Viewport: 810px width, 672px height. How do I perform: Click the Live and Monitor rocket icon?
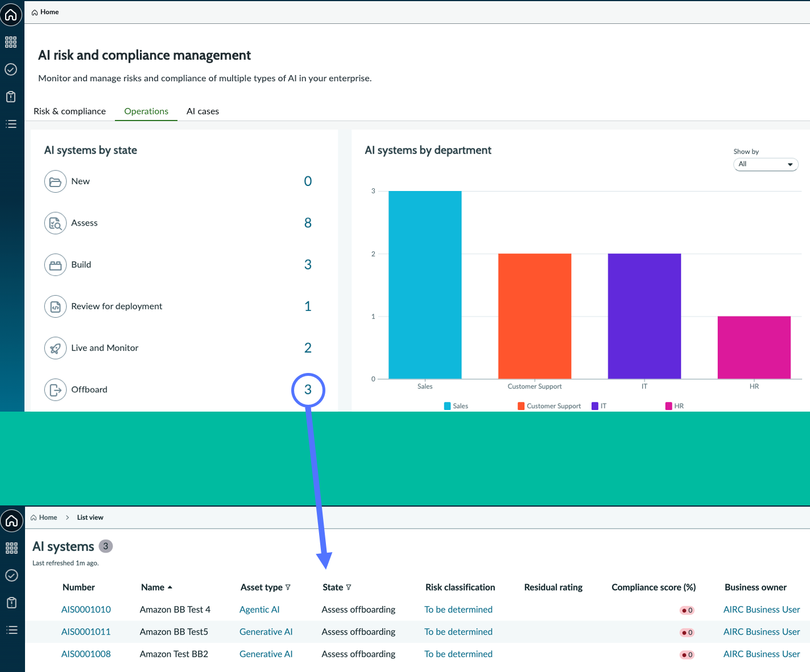55,348
